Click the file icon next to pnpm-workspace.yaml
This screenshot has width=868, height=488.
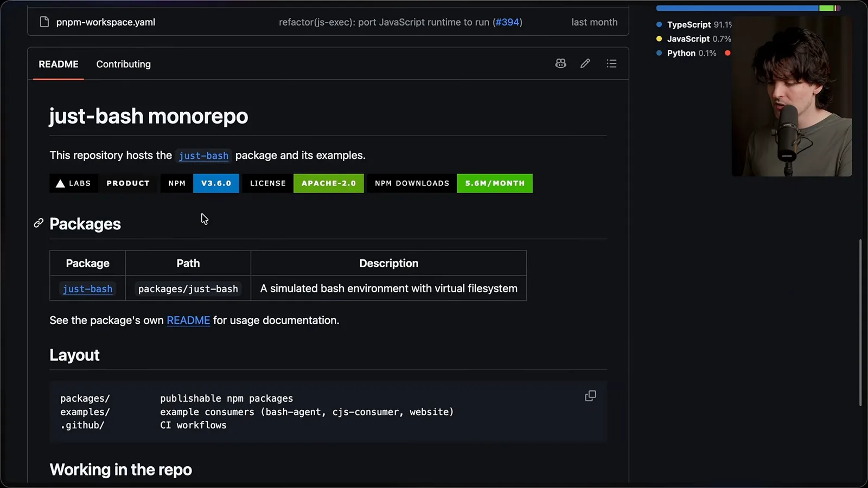[44, 22]
